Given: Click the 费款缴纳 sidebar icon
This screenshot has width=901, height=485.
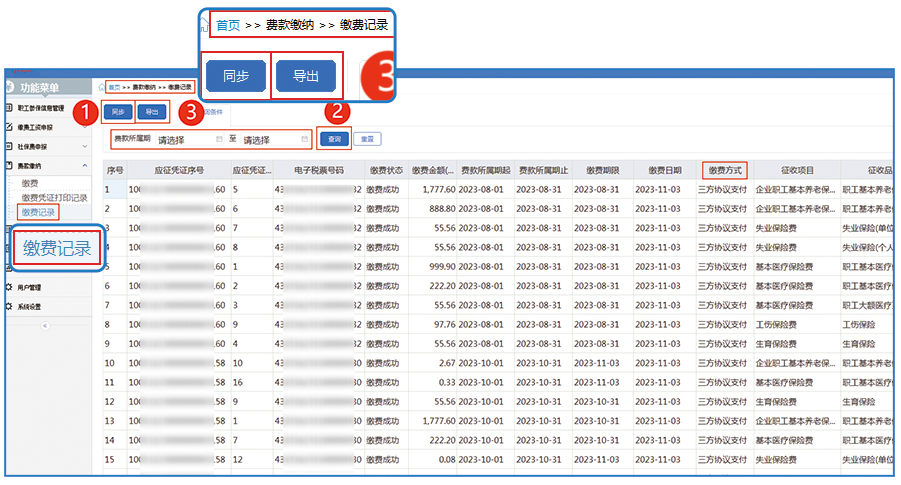Looking at the screenshot, I should tap(10, 164).
